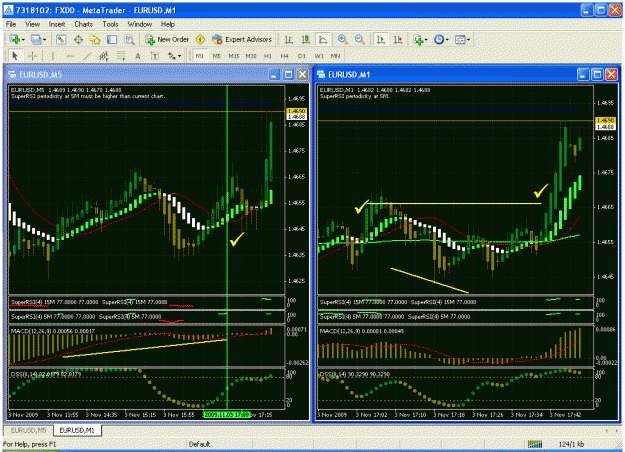Toggle the Expert Advisors button
625x452 pixels.
click(242, 39)
